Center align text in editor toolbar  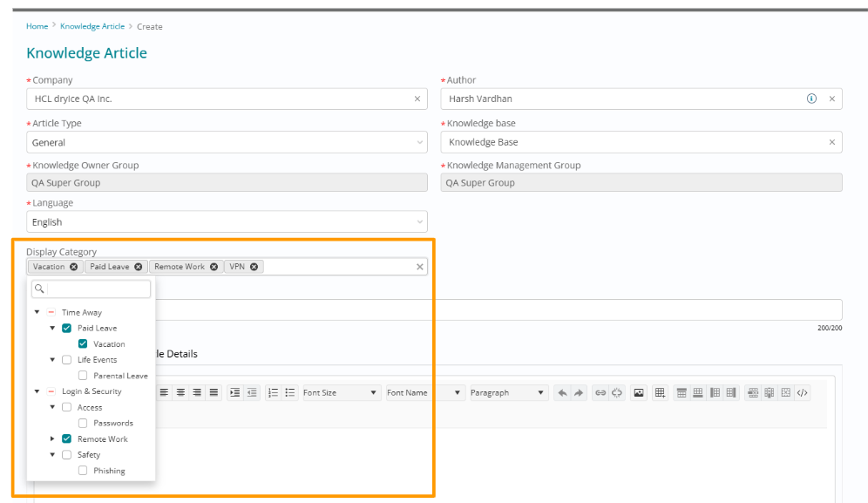coord(180,393)
